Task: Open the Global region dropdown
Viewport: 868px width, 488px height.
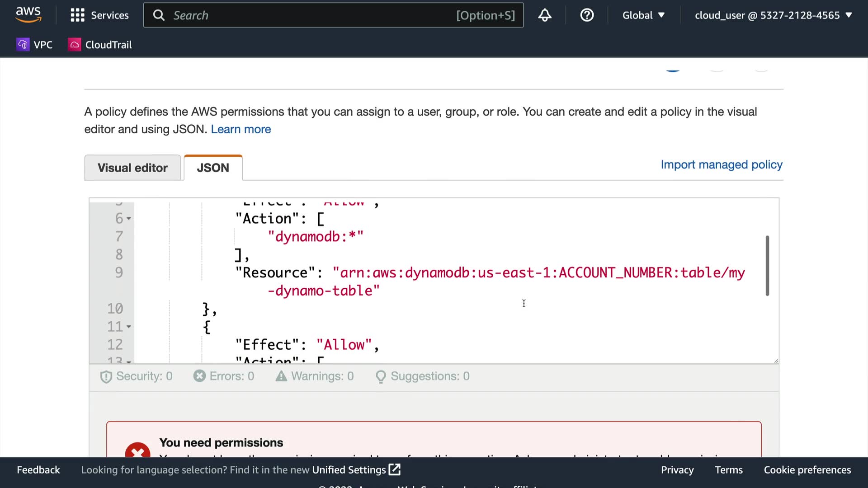Action: tap(643, 15)
